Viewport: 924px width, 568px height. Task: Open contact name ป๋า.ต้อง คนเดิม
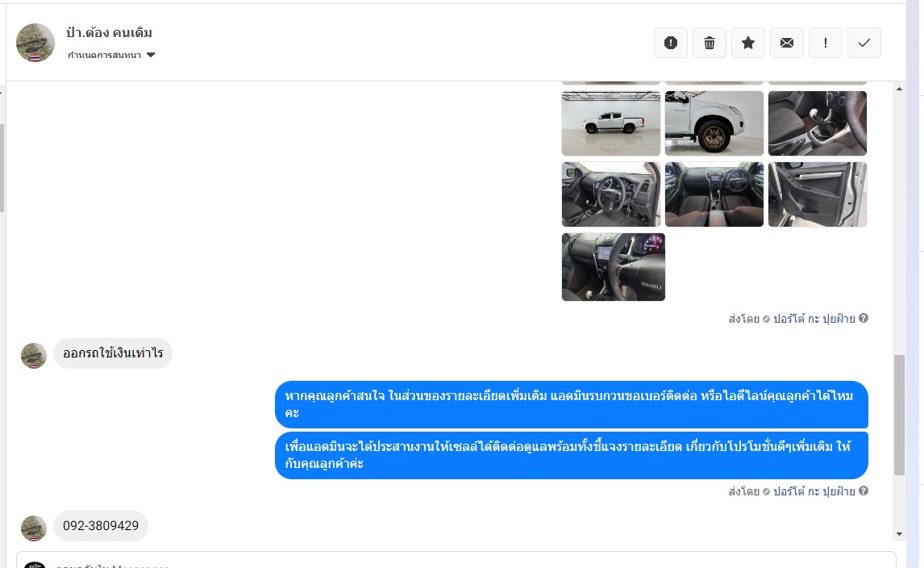pyautogui.click(x=109, y=32)
